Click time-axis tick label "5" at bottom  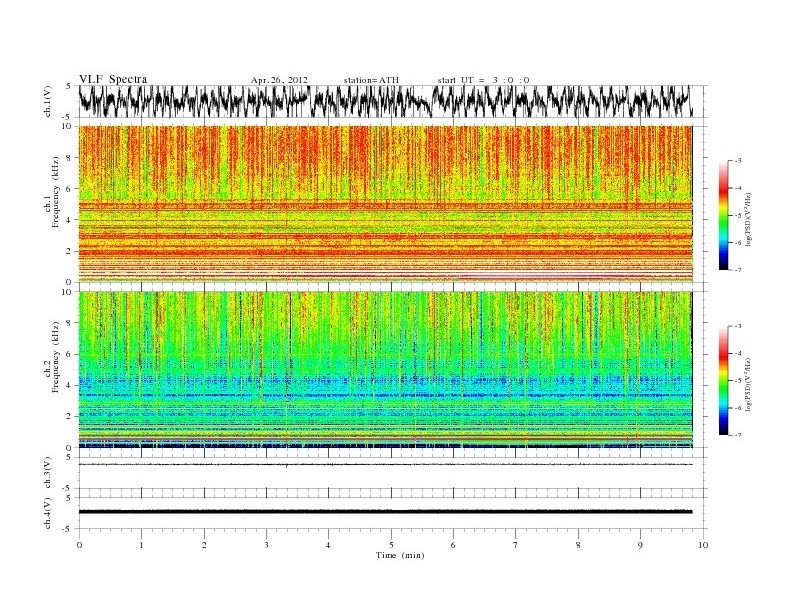pos(391,545)
